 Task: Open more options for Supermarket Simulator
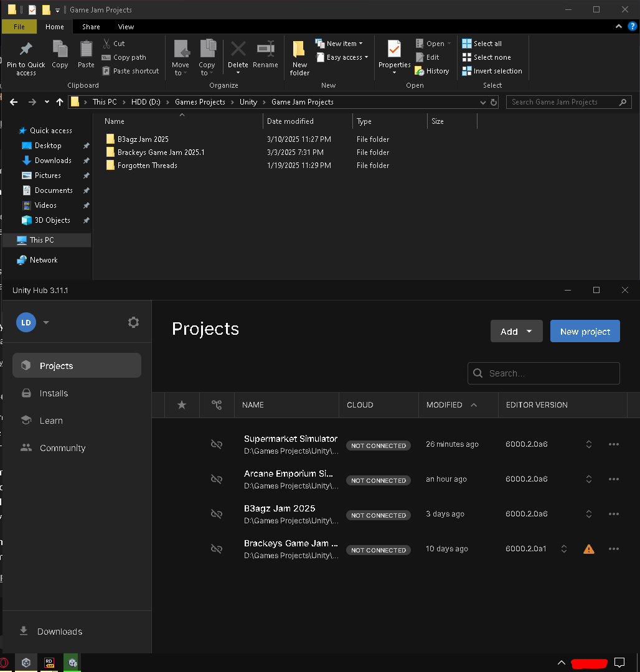(614, 444)
